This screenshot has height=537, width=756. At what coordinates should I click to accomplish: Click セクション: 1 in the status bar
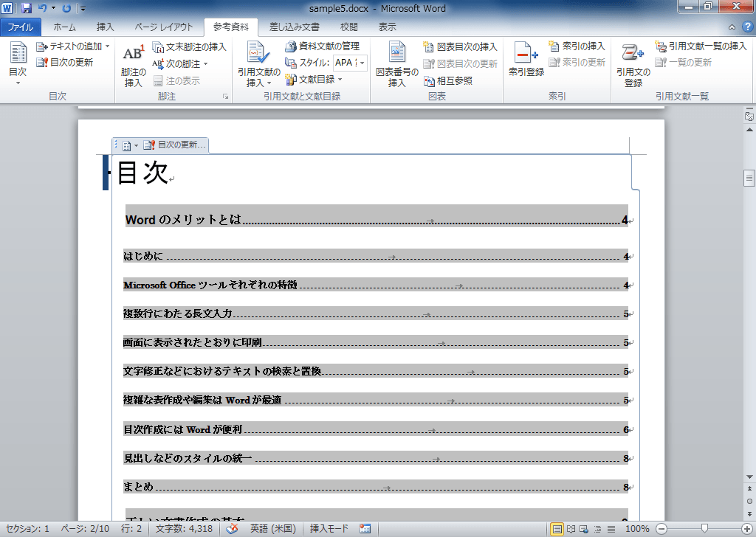click(x=27, y=529)
